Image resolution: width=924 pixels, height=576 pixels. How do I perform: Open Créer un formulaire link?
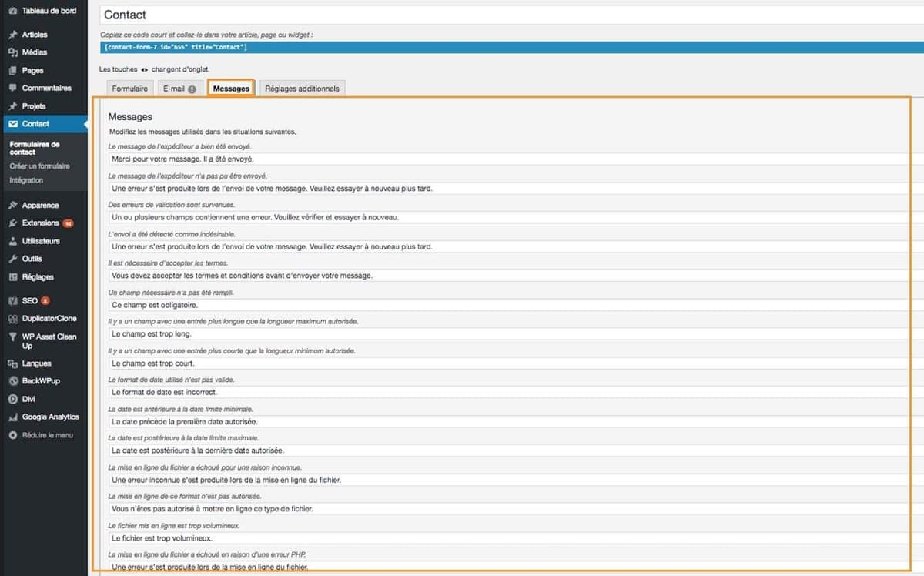(x=39, y=166)
